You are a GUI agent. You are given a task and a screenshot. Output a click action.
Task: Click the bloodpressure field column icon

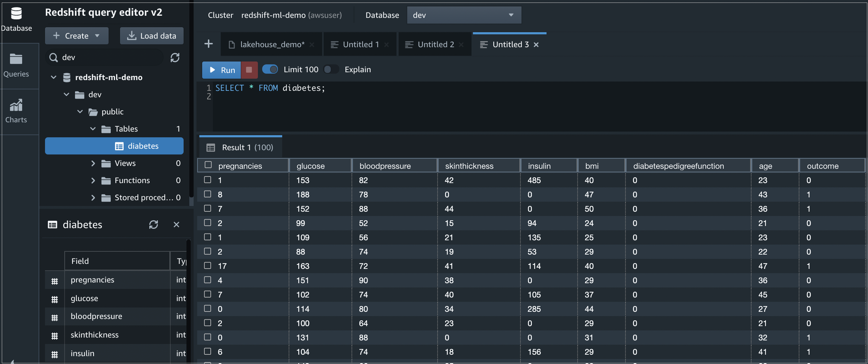tap(55, 318)
